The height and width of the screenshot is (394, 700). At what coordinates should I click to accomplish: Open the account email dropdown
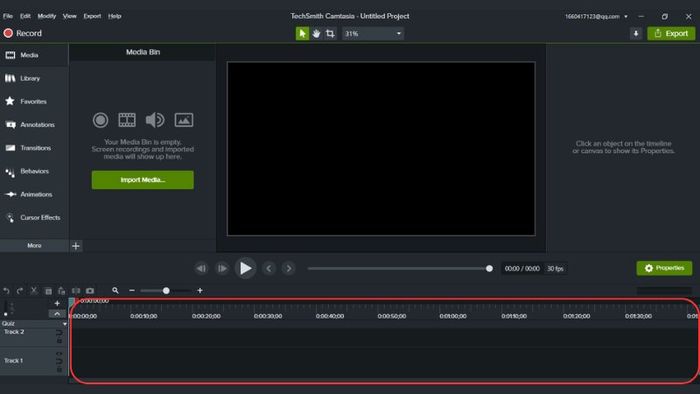coord(596,17)
